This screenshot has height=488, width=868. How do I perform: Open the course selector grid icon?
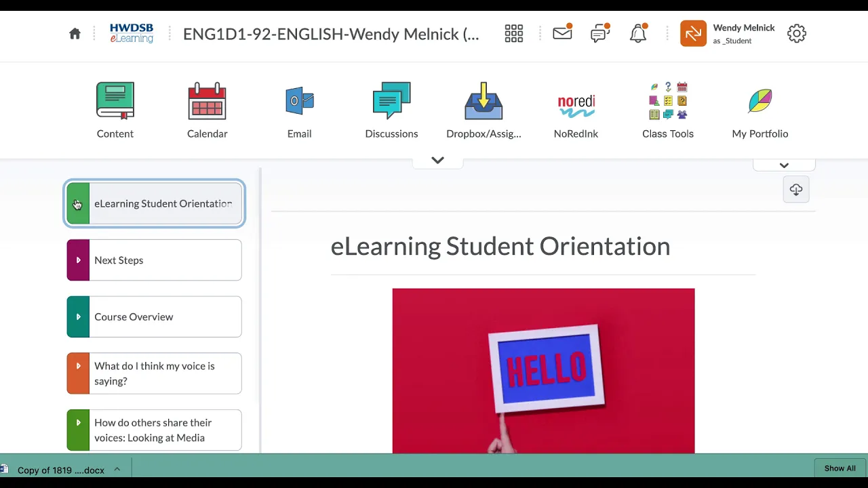513,33
